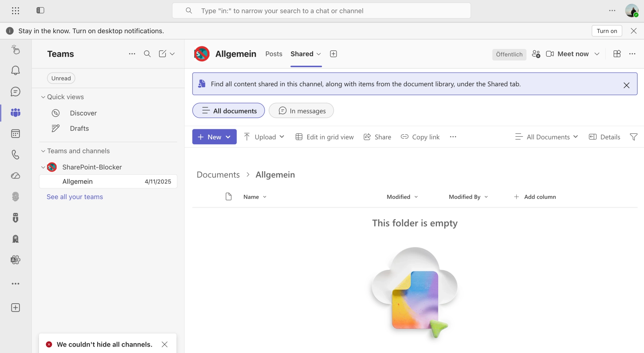
Task: Collapse the SharePoint-Blocker team
Action: click(x=43, y=167)
